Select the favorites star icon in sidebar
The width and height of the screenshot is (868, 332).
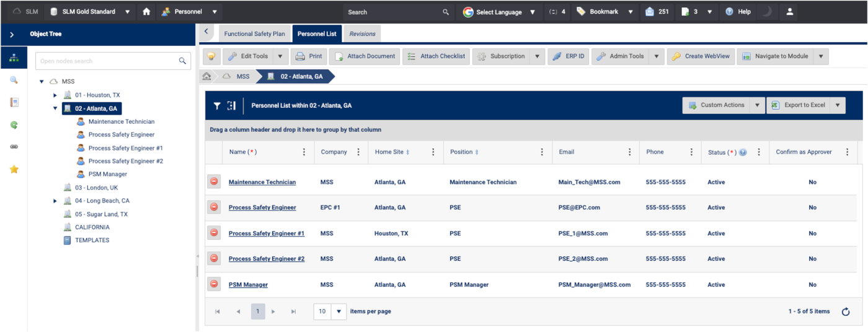tap(14, 169)
